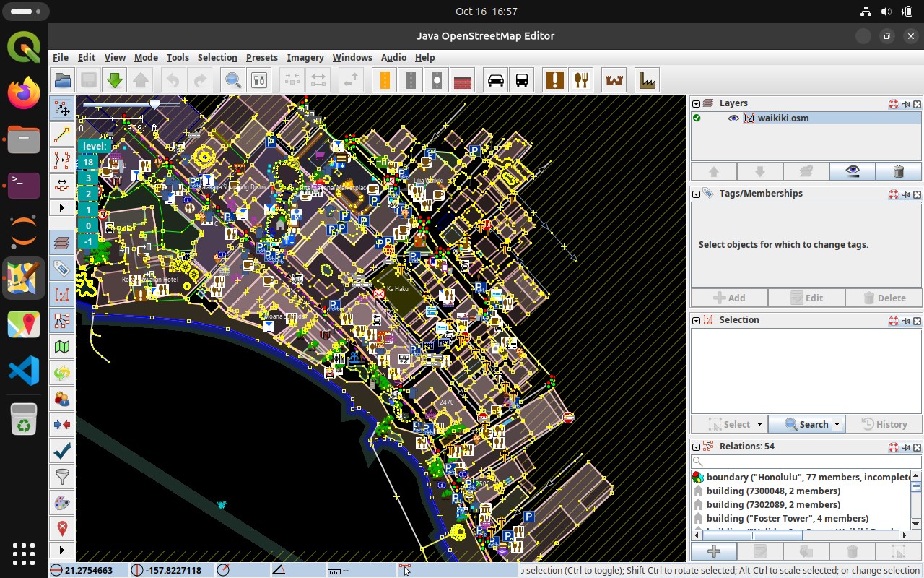Select the factory preset icon
The image size is (924, 578).
[648, 80]
